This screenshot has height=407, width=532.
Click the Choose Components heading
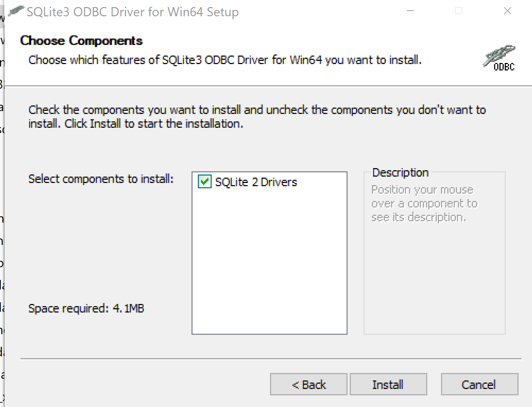(x=81, y=40)
